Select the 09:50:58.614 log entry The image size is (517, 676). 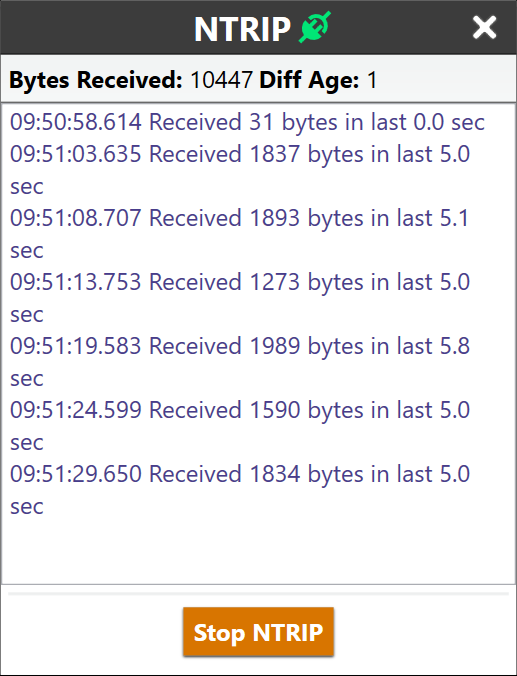tap(247, 122)
